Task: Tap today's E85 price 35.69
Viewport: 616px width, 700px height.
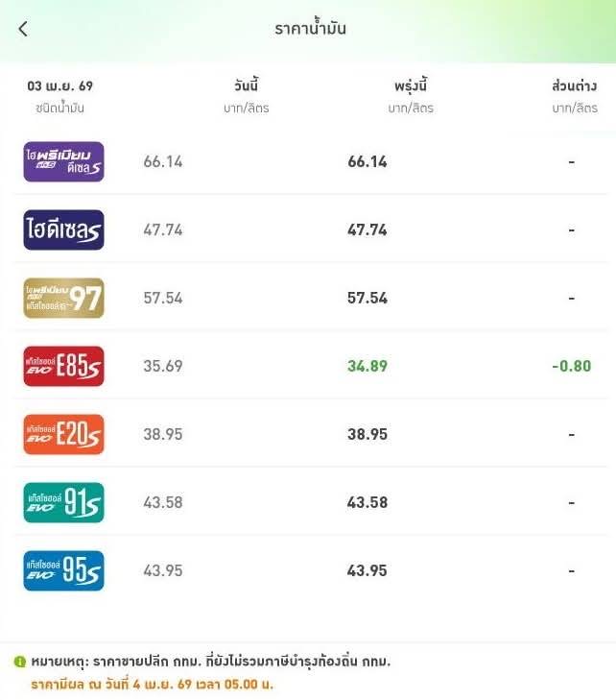Action: tap(163, 366)
